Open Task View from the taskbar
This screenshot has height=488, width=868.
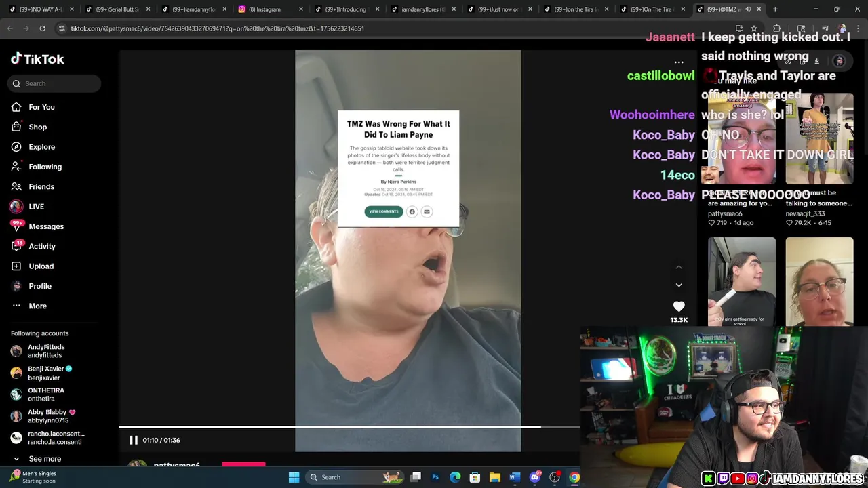pos(416,477)
